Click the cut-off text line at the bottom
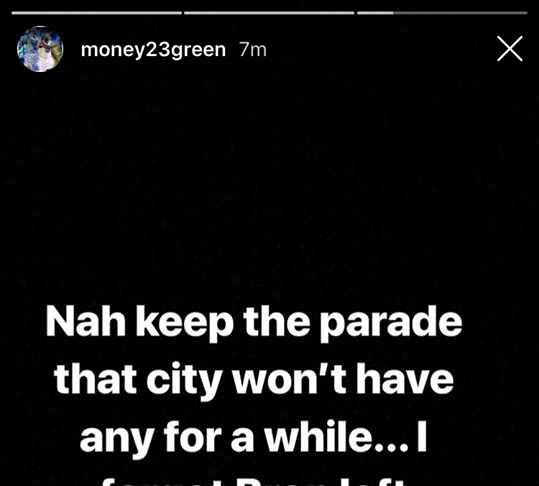This screenshot has height=486, width=539. [x=253, y=481]
